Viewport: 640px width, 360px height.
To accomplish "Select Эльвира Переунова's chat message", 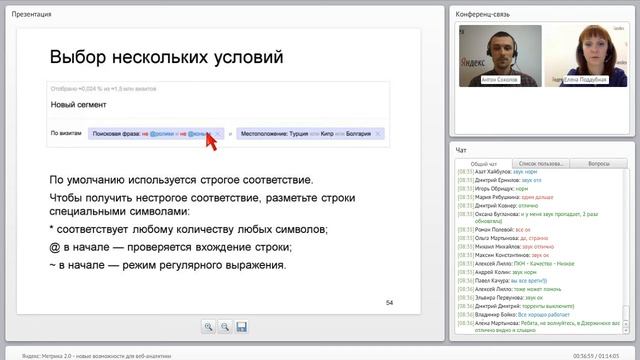I will pos(500,298).
